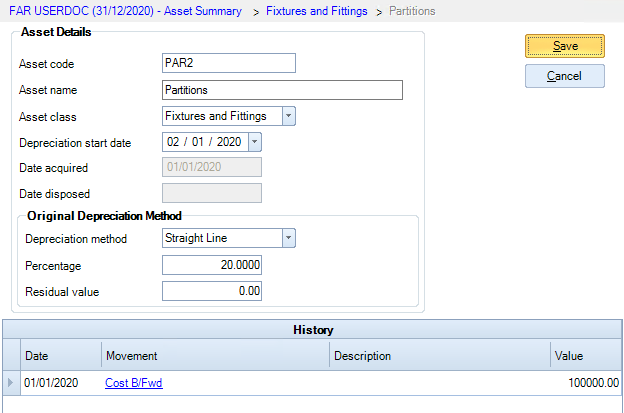Open the Depreciation start date calendar dropdown
The height and width of the screenshot is (413, 624).
[255, 142]
